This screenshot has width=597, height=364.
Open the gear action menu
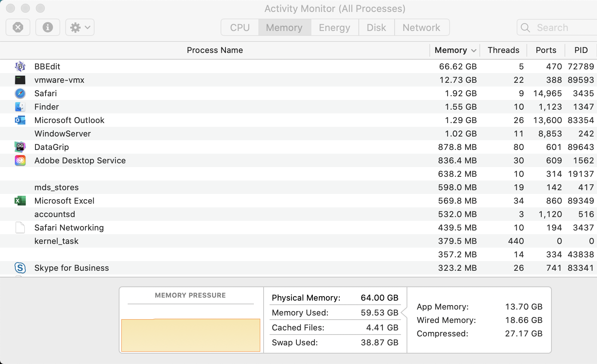coord(80,27)
